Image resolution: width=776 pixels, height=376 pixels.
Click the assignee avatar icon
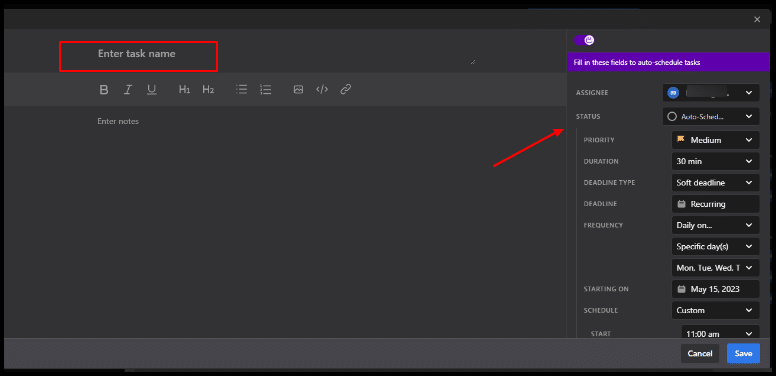click(673, 93)
